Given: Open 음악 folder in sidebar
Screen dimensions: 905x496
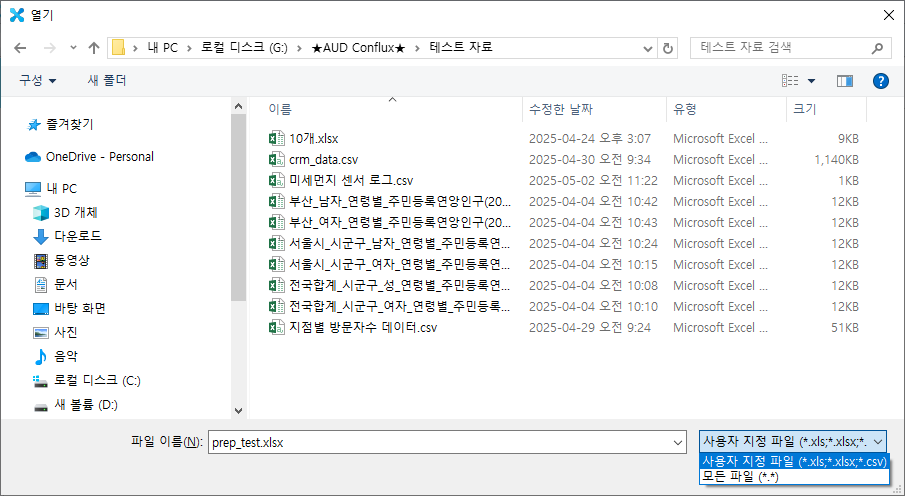Looking at the screenshot, I should click(55, 357).
